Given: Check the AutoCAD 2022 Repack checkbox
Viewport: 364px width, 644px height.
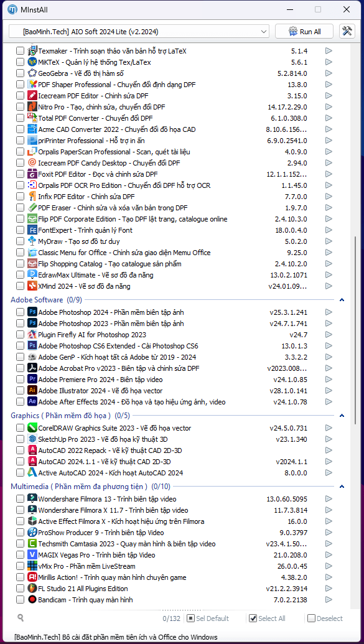Looking at the screenshot, I should click(x=20, y=450).
